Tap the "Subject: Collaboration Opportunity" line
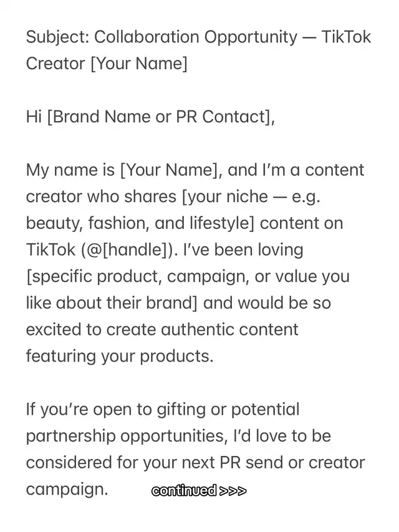Image resolution: width=399 pixels, height=532 pixels. pos(161,37)
